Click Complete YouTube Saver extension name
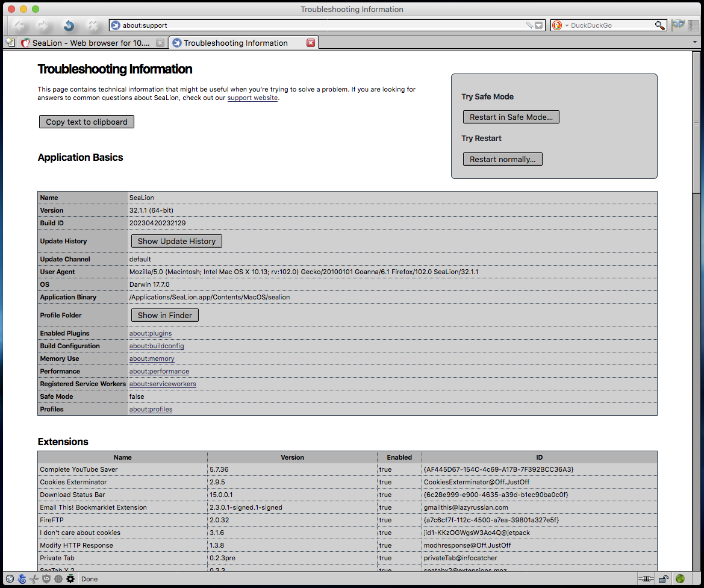The width and height of the screenshot is (704, 588). click(78, 469)
